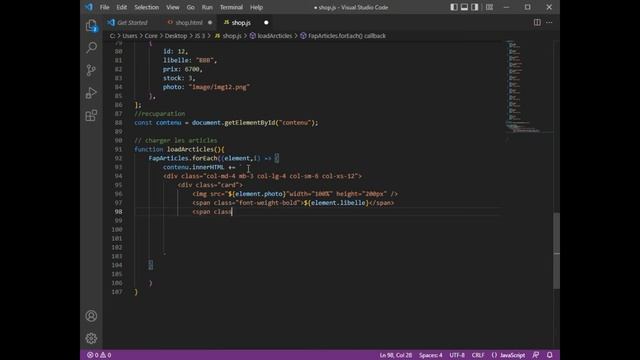The width and height of the screenshot is (640, 360).
Task: Open the Manage gear menu
Action: 91,338
